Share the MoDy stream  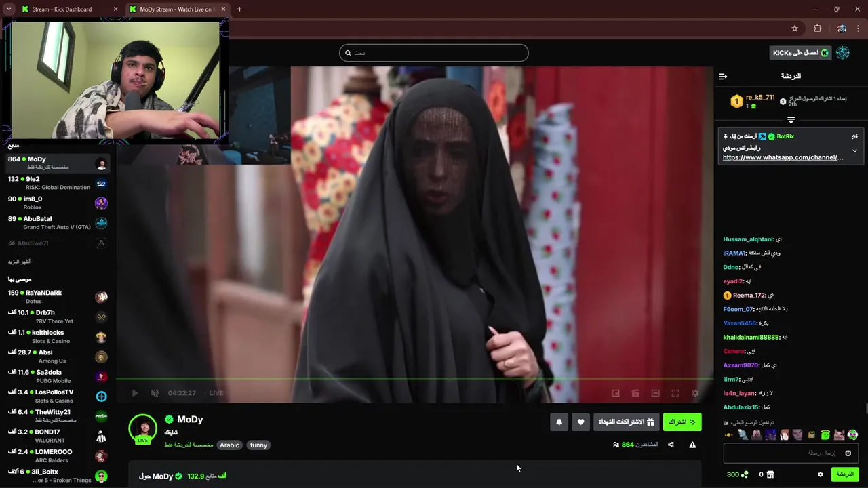pyautogui.click(x=671, y=445)
